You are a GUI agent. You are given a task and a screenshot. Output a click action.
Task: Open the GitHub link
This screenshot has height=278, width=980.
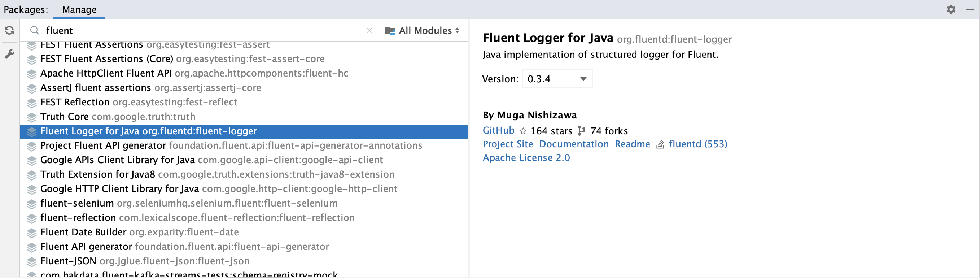(x=498, y=130)
